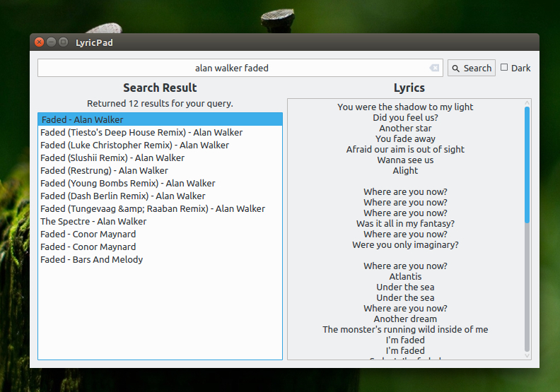Select Faded (Tiesto's Deep House Remix) result
The image size is (560, 392).
tap(160, 132)
